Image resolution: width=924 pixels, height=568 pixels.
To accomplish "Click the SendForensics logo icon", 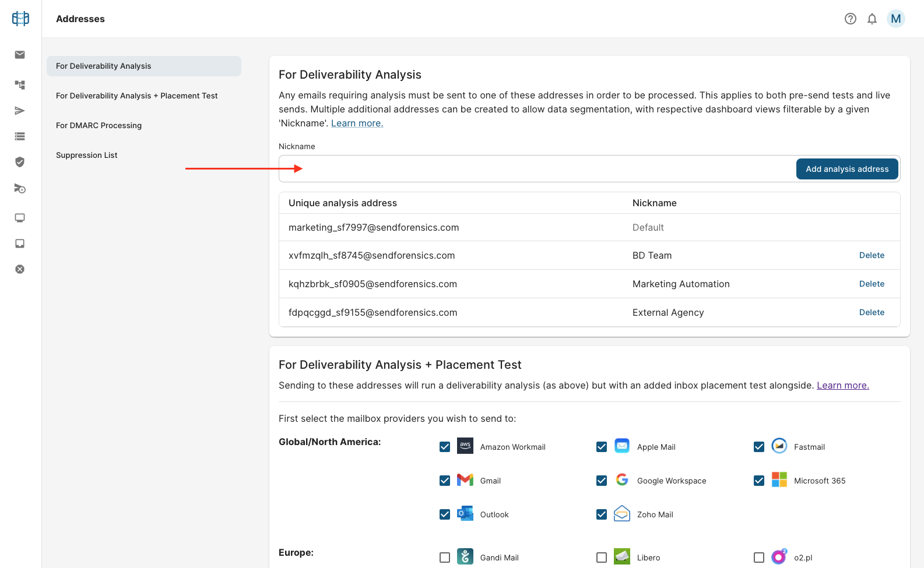I will tap(20, 19).
